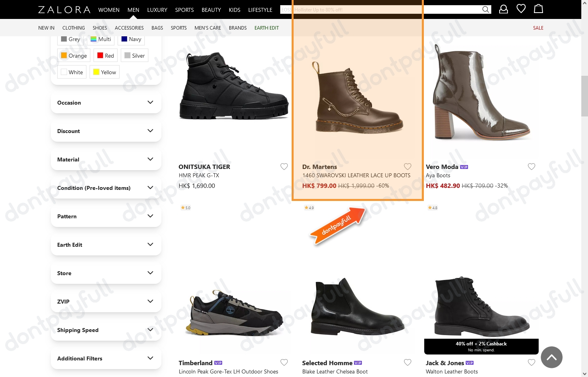Select the Silver color filter
The width and height of the screenshot is (588, 377).
(x=135, y=56)
